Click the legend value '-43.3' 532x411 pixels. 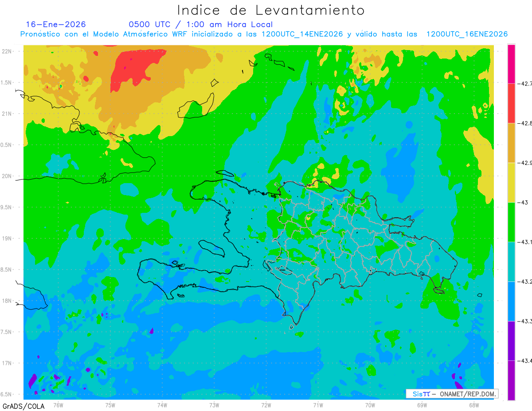coord(524,321)
